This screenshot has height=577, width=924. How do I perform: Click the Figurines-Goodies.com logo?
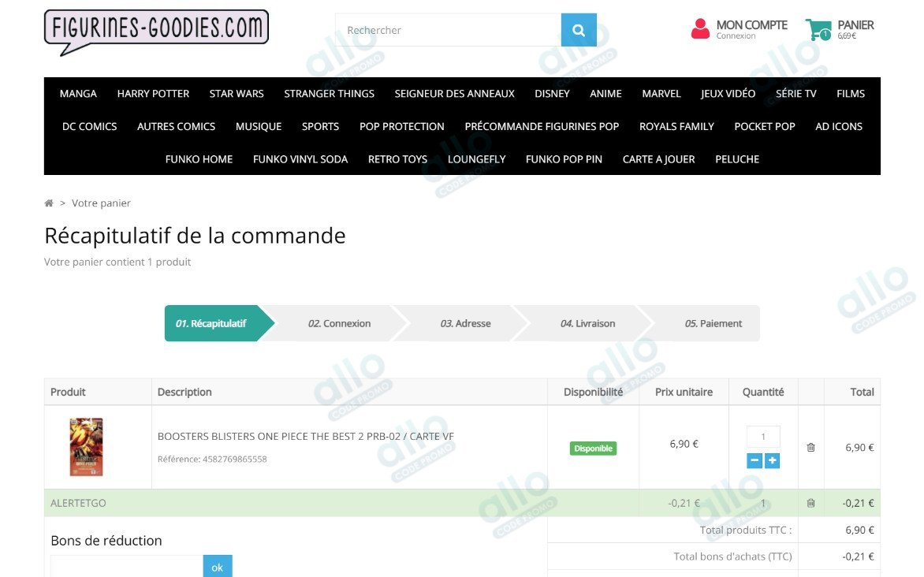tap(156, 32)
